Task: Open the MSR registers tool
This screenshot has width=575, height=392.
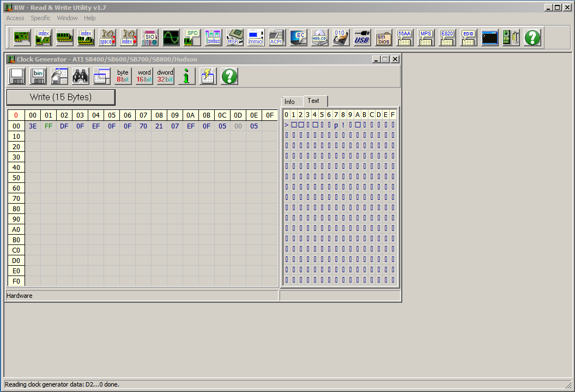Action: 234,37
